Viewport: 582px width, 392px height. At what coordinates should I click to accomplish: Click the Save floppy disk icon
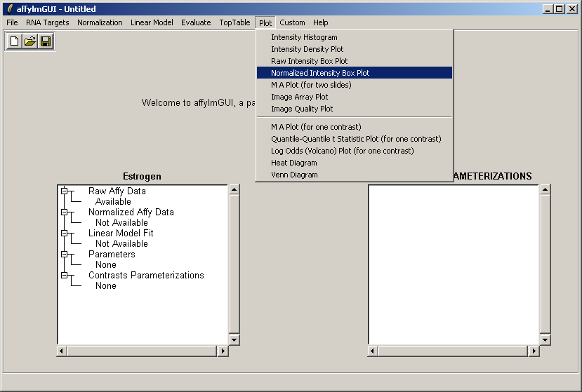(46, 41)
